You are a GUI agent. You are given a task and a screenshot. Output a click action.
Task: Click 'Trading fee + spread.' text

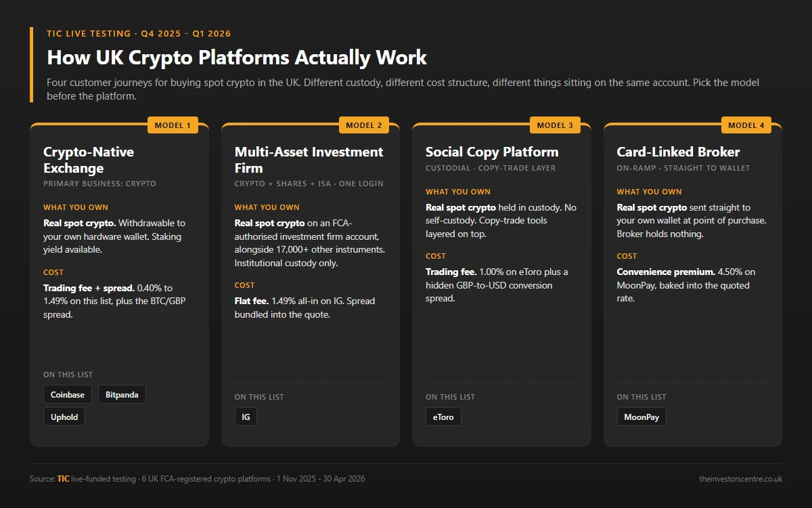(x=89, y=289)
